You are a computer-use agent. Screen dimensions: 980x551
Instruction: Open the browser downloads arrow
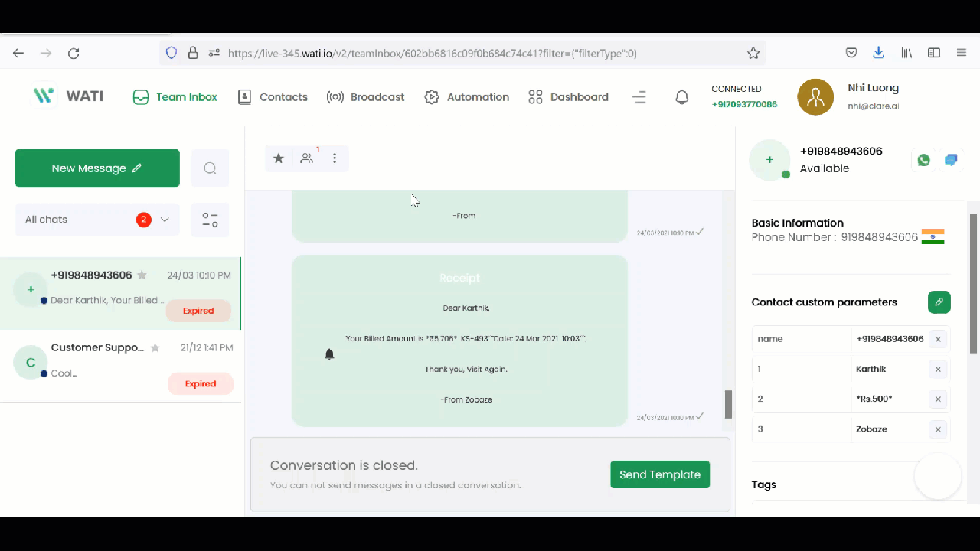coord(878,53)
